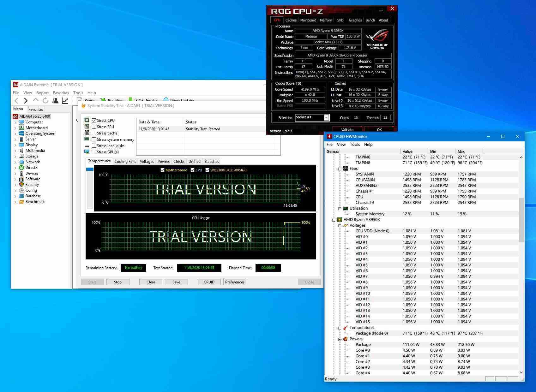Toggle CPU temperature graph checkbox
This screenshot has height=392, width=536.
click(x=192, y=170)
